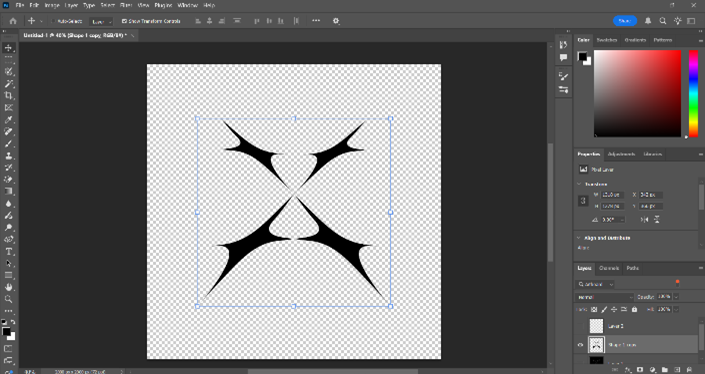Click in the color picker field
This screenshot has width=705, height=374.
638,94
